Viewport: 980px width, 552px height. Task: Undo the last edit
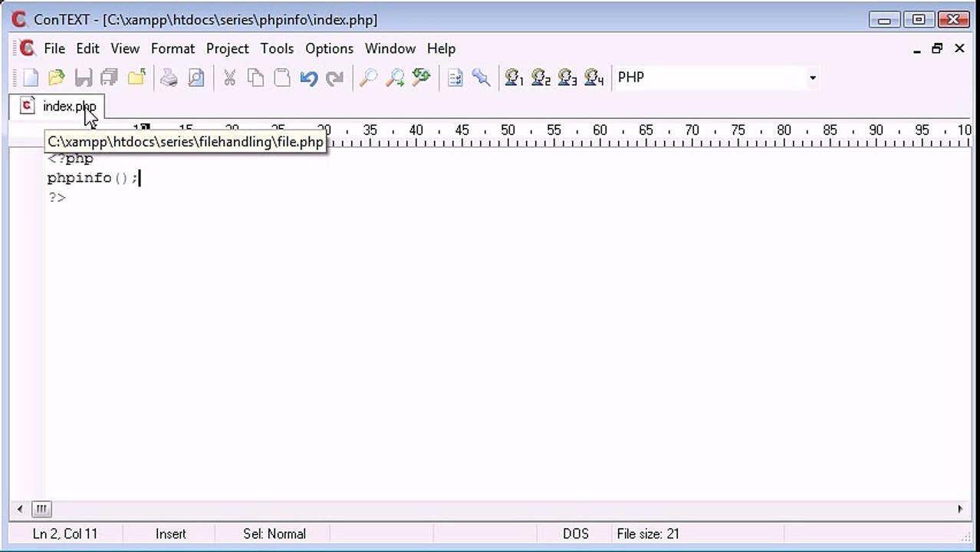click(x=309, y=77)
